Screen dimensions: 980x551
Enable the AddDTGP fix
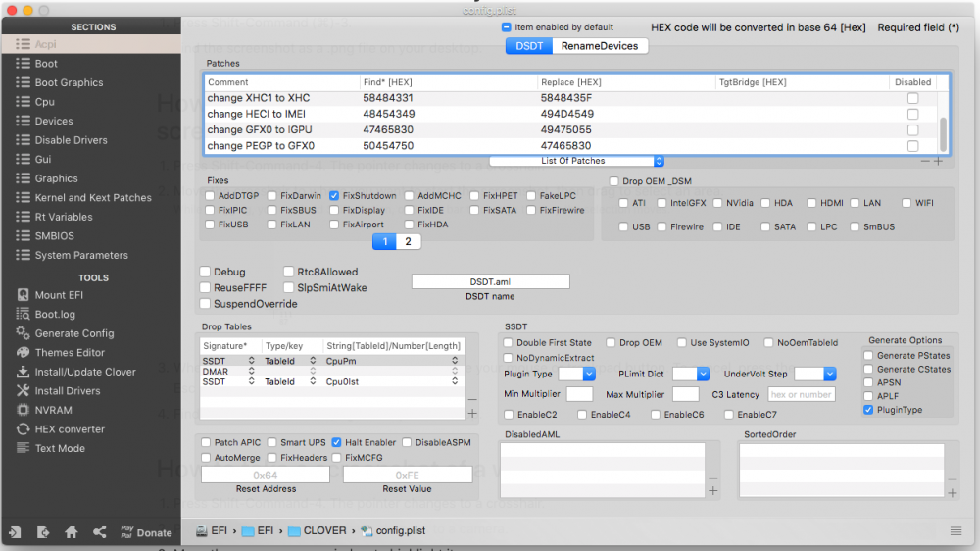[x=210, y=196]
